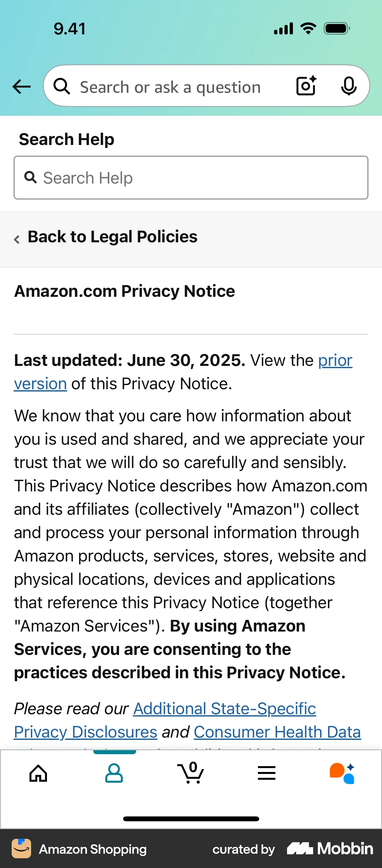Open Back to Legal Policies
Screen dimensions: 382x868
coord(112,236)
